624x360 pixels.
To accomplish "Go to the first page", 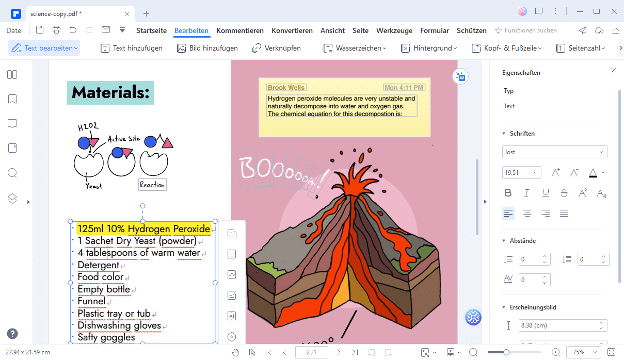I will (269, 352).
